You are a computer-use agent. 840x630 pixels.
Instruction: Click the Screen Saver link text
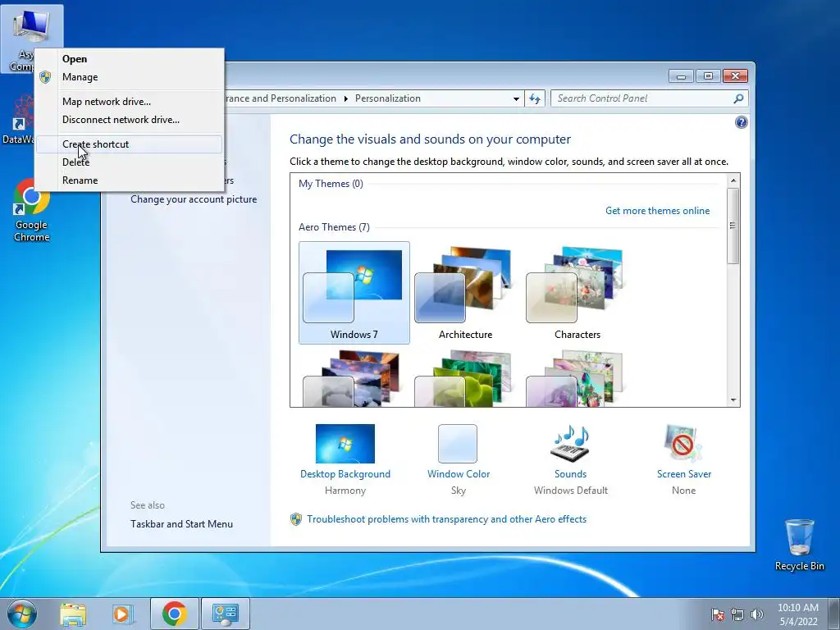(684, 474)
